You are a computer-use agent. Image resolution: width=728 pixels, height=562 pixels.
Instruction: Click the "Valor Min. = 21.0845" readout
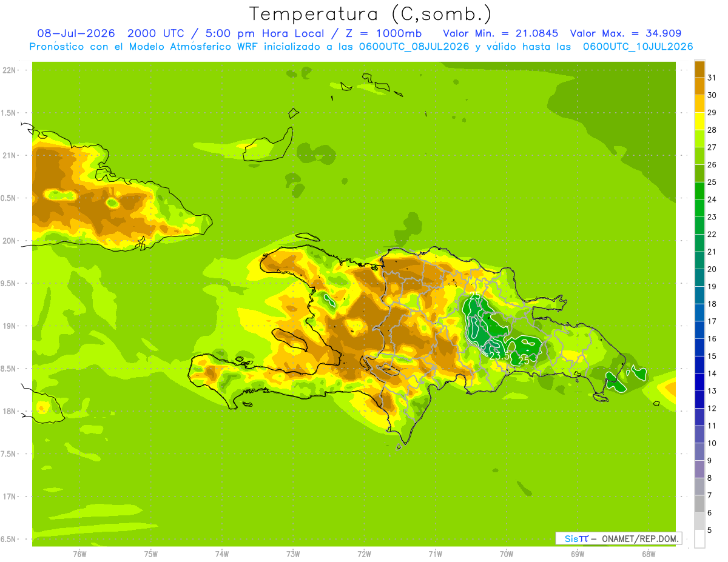pyautogui.click(x=500, y=33)
